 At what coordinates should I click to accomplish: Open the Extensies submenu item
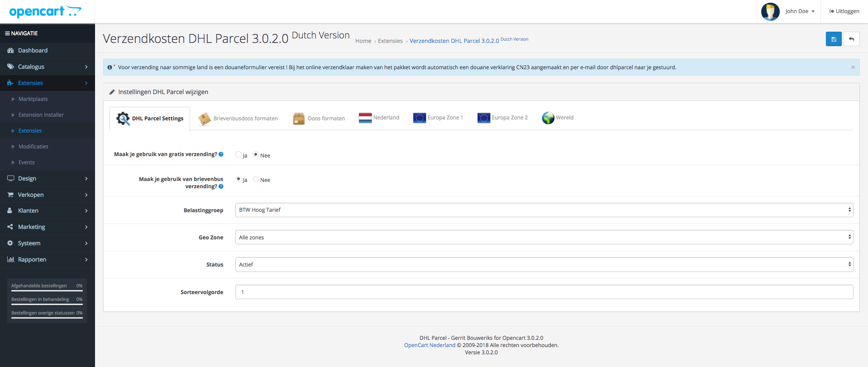[x=30, y=131]
